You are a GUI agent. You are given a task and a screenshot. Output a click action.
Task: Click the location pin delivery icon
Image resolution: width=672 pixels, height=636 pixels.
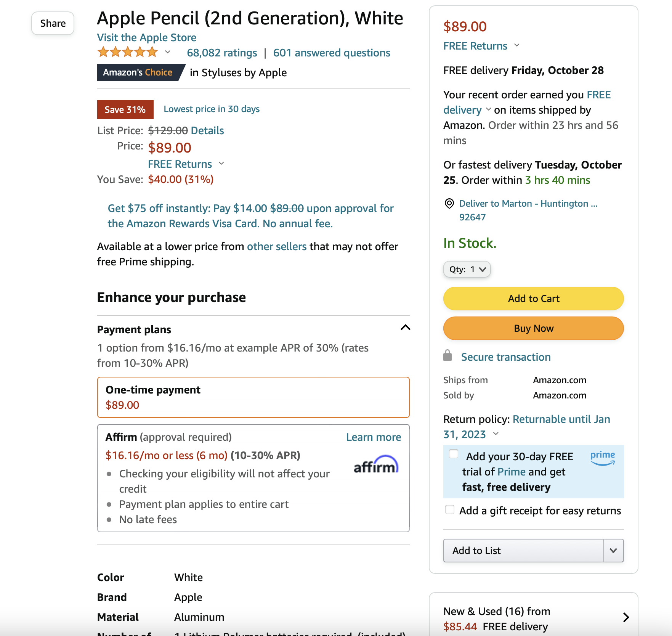(x=449, y=204)
